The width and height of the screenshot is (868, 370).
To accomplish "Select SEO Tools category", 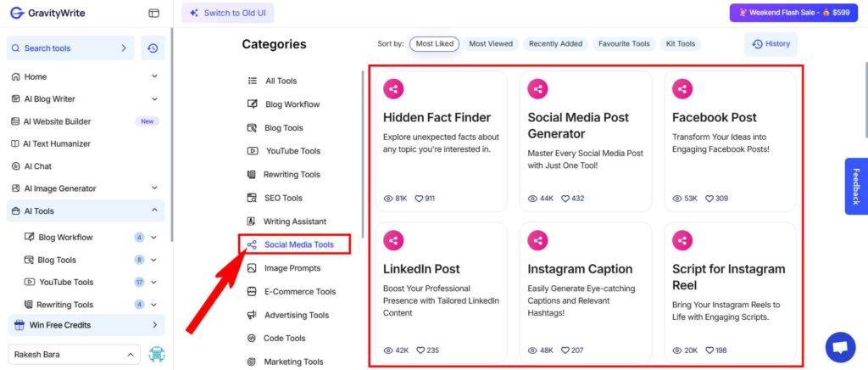I will click(275, 198).
